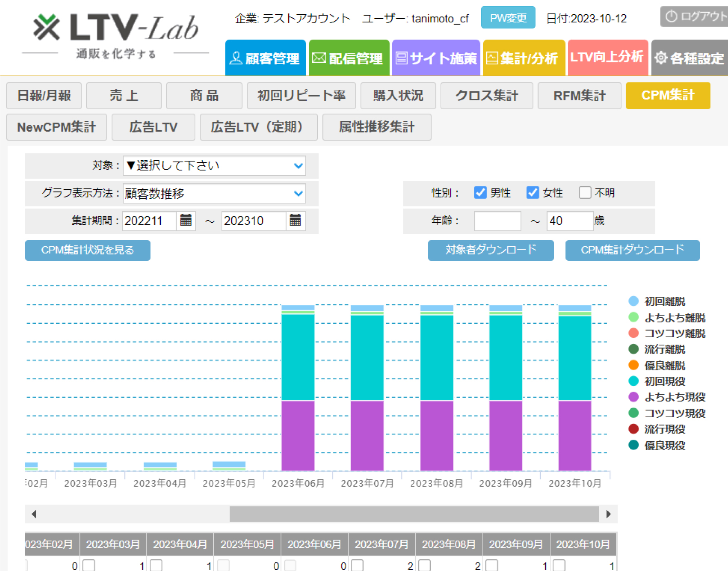728x571 pixels.
Task: Open 各種設定 via the gear icon
Action: pos(689,58)
